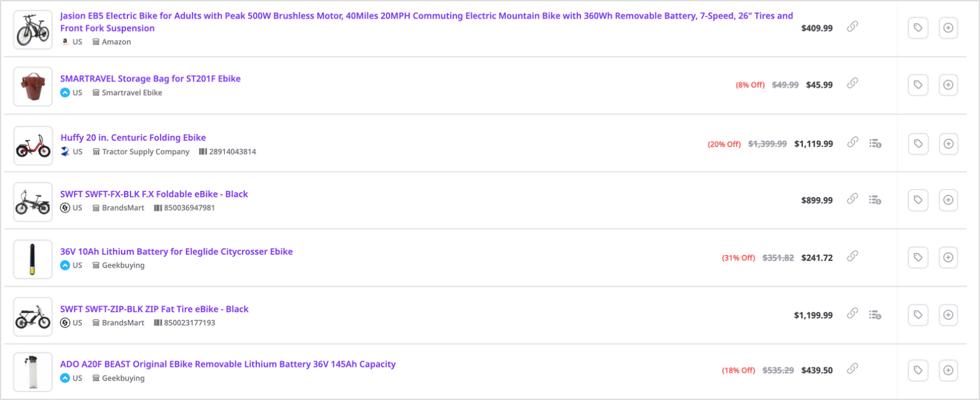Screen dimensions: 980x400
Task: Click the struck-through $1,399.99 original price
Action: 767,144
